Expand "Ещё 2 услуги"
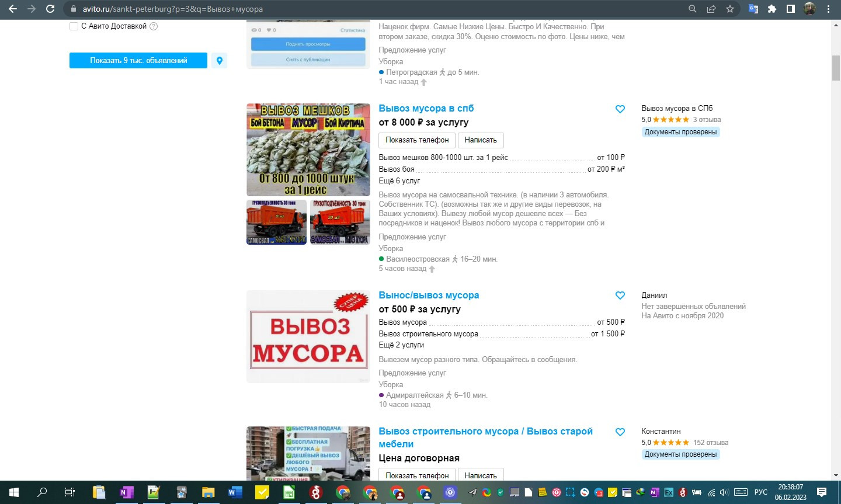The image size is (841, 504). [x=401, y=345]
